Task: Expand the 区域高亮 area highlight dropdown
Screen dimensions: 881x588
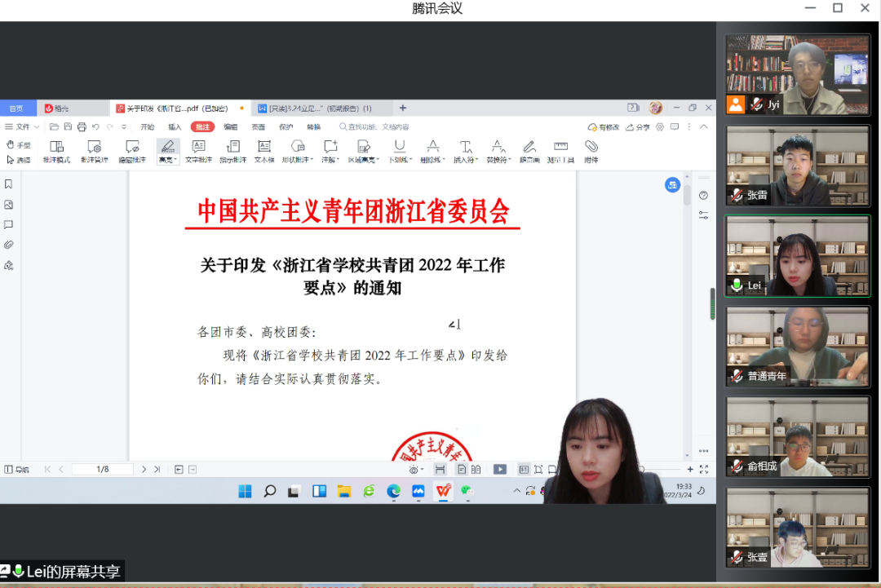Action: click(363, 152)
